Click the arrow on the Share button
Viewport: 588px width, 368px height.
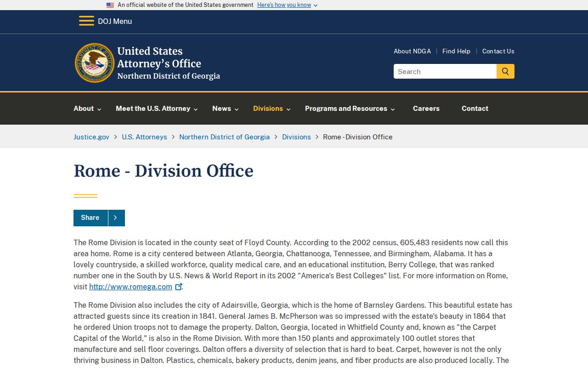coord(116,218)
